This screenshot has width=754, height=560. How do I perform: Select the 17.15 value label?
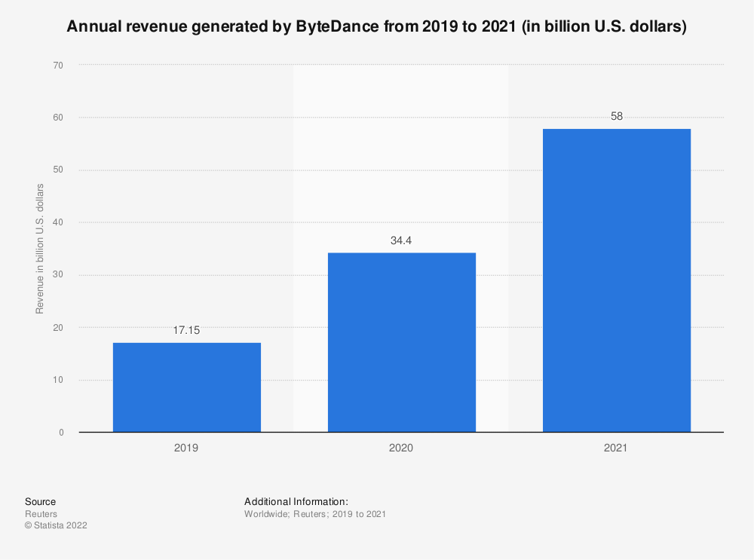point(186,330)
